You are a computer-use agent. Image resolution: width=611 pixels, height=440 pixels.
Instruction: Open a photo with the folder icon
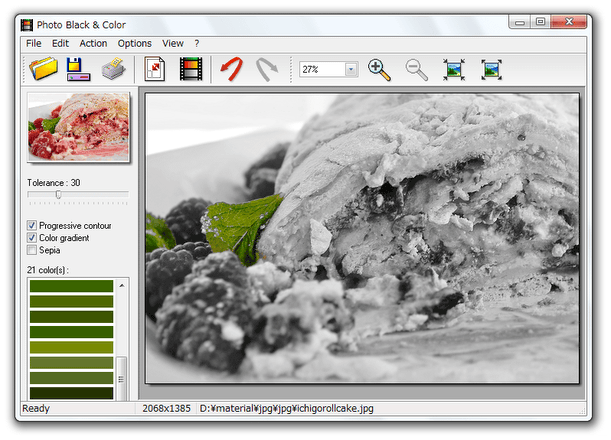click(x=43, y=69)
